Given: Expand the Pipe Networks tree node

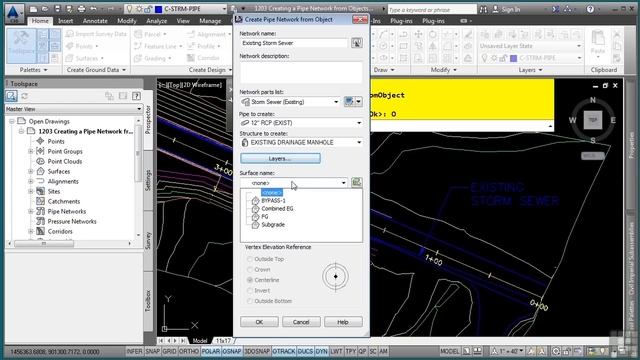Looking at the screenshot, I should click(x=31, y=211).
